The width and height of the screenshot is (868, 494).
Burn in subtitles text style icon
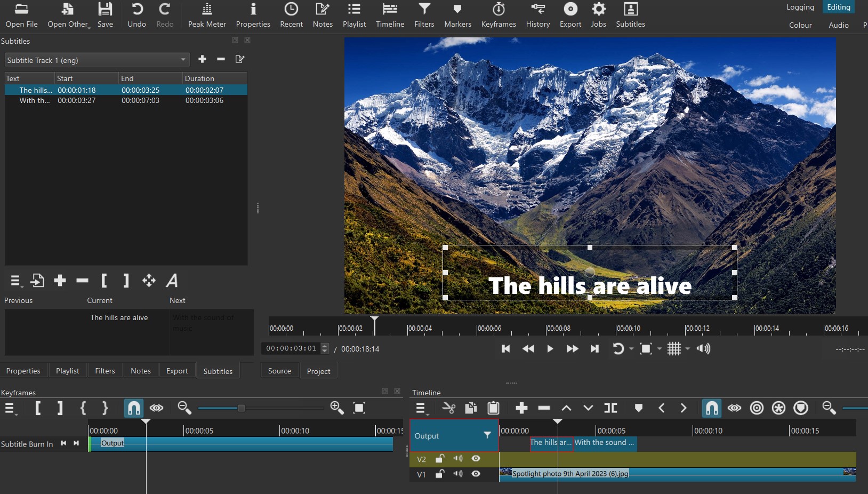click(172, 281)
